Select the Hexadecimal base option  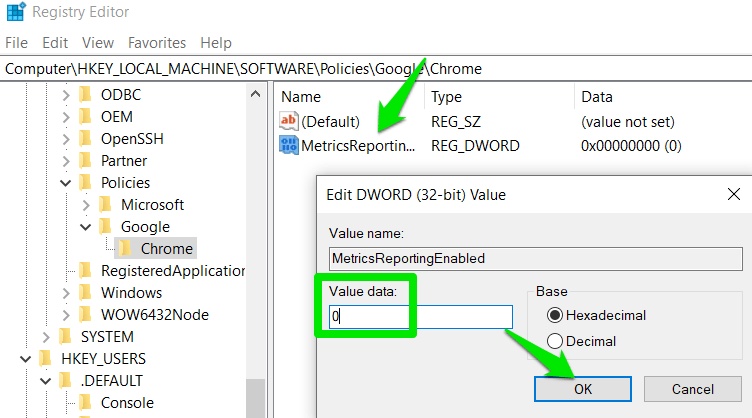click(x=553, y=315)
